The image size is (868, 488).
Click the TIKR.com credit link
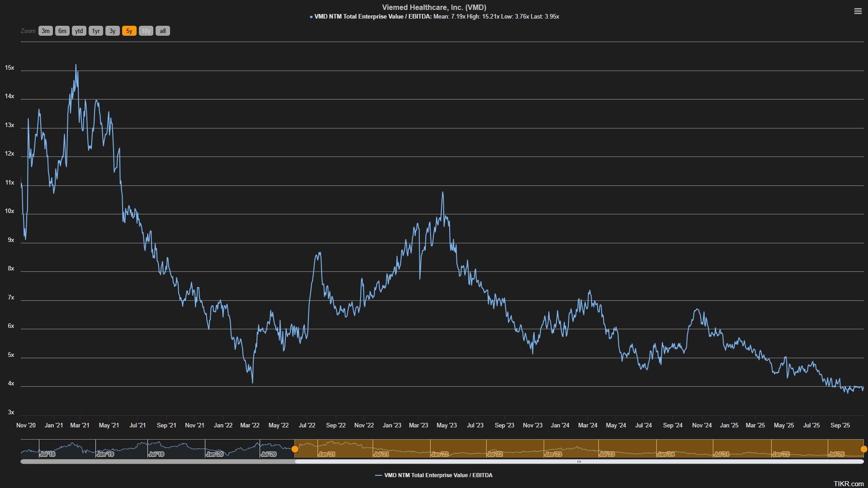coord(849,483)
